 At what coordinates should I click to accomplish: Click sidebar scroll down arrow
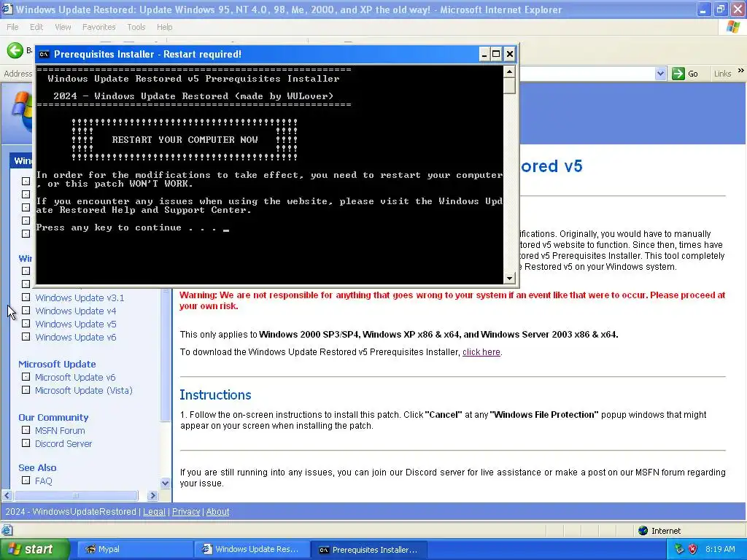pyautogui.click(x=165, y=483)
